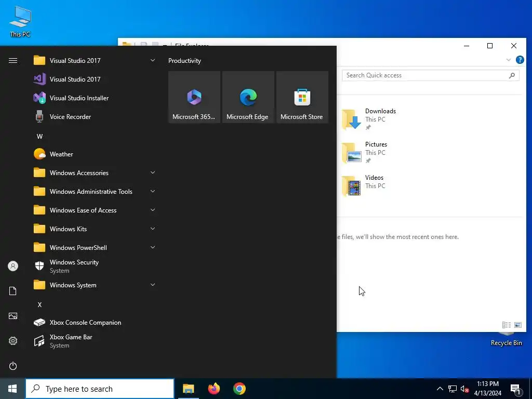Viewport: 532px width, 399px height.
Task: Open Videos folder in Quick access
Action: point(364,185)
